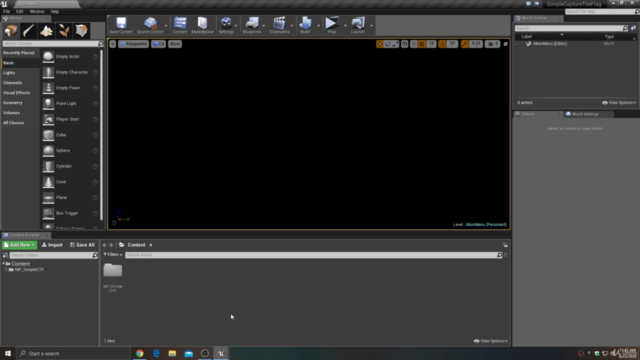
Task: Toggle scale snapping in viewport
Action: coord(465,44)
